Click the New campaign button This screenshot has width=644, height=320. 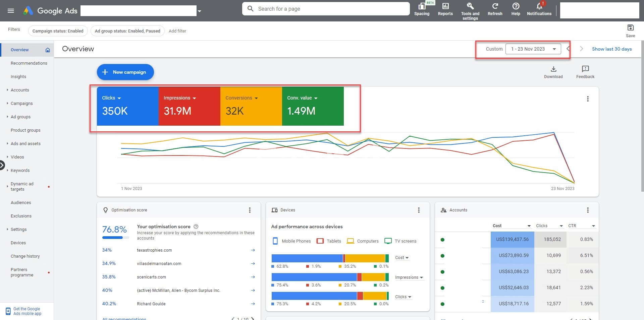point(125,72)
